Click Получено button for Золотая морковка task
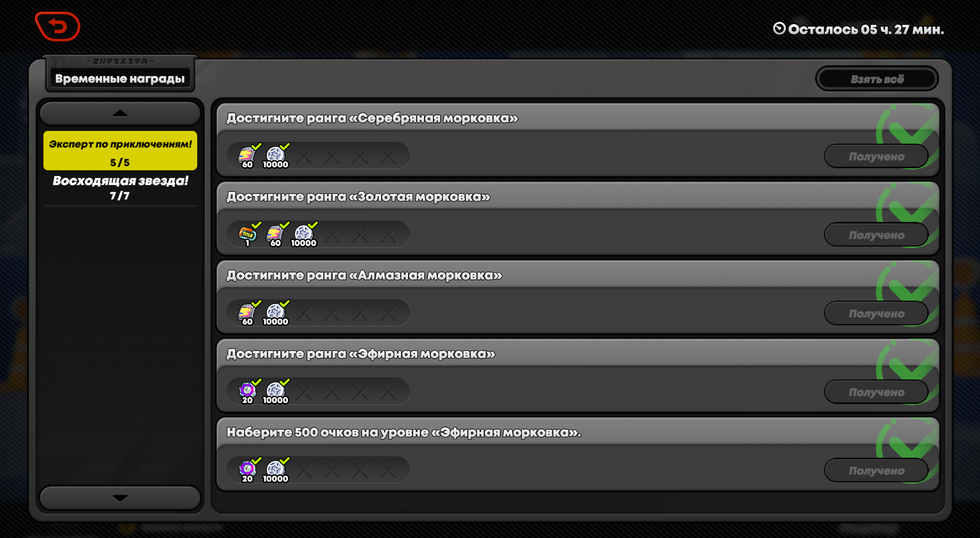 (876, 235)
